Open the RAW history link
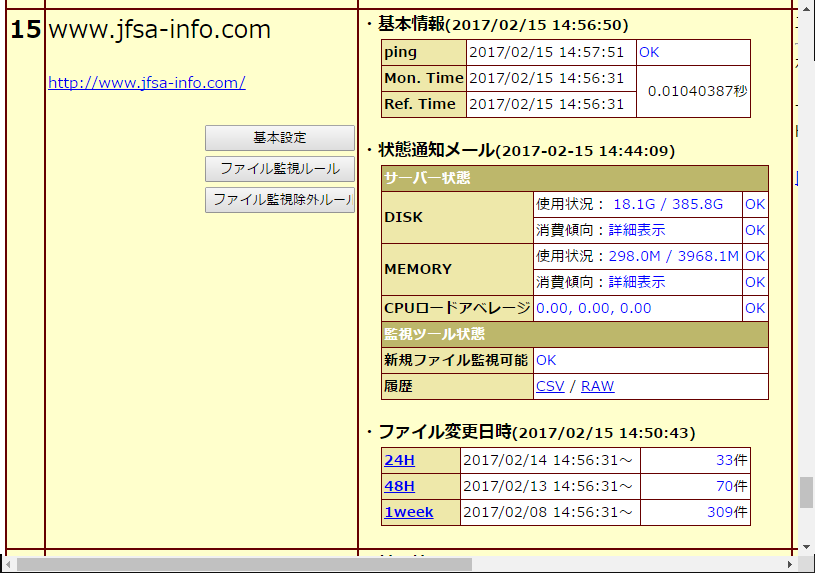The image size is (815, 573). (x=598, y=386)
